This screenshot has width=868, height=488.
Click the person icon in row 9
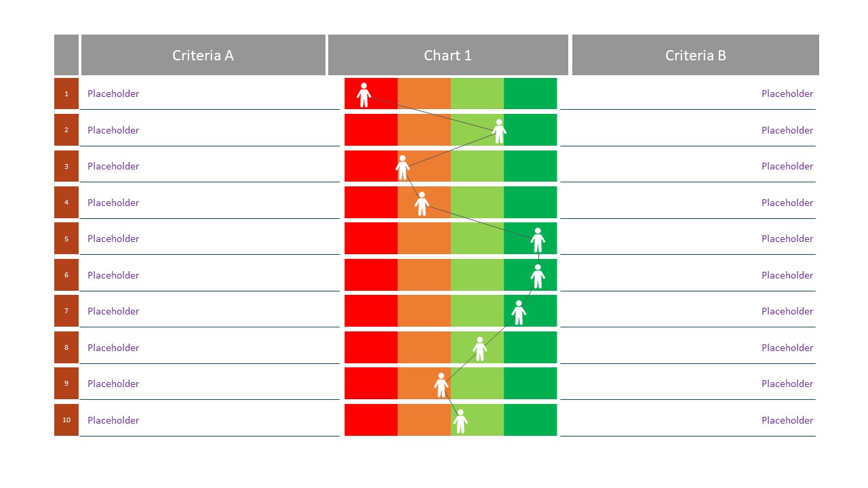[x=441, y=385]
